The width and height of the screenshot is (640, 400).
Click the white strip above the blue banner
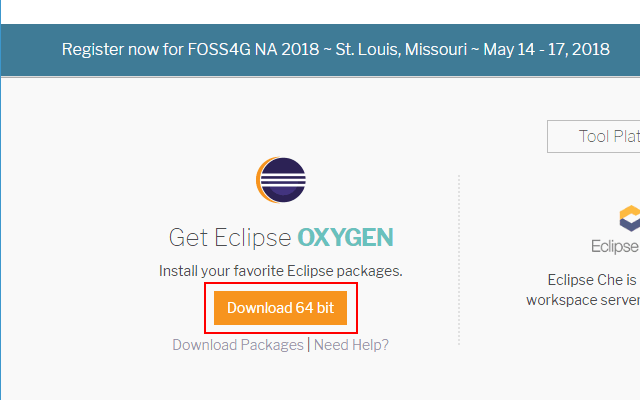[320, 12]
